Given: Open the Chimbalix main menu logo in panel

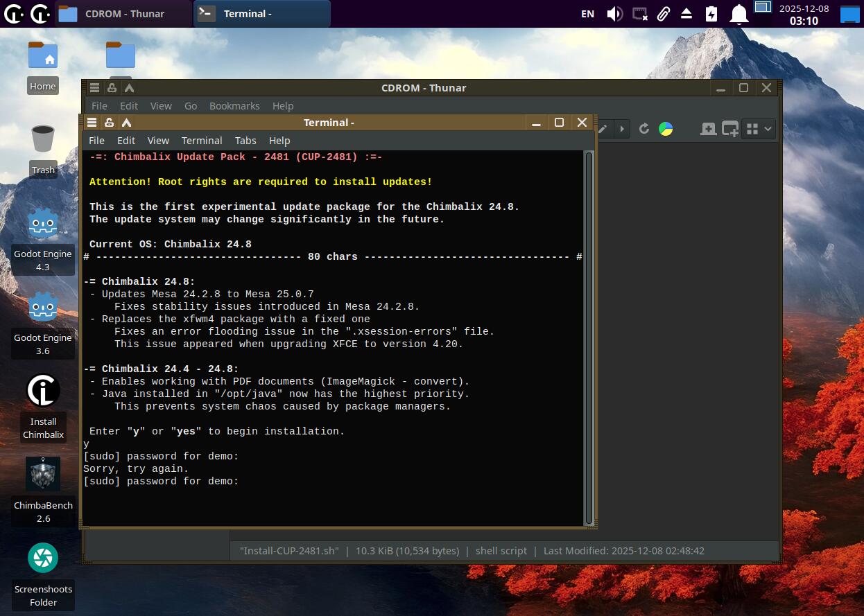Looking at the screenshot, I should [x=14, y=13].
